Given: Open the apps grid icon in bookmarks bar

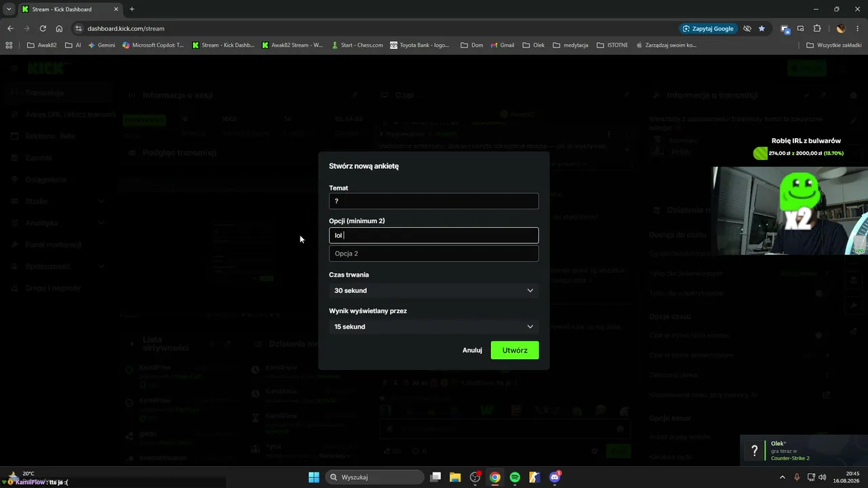Looking at the screenshot, I should 9,45.
